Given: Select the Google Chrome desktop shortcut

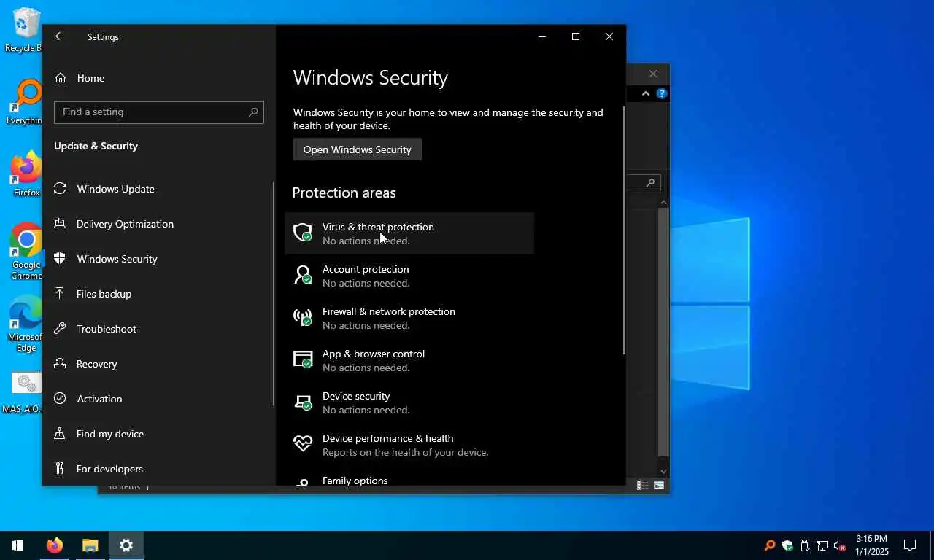Looking at the screenshot, I should [26, 252].
